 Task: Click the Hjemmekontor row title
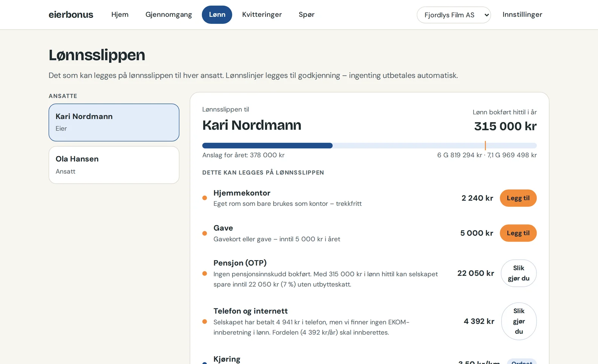click(242, 193)
